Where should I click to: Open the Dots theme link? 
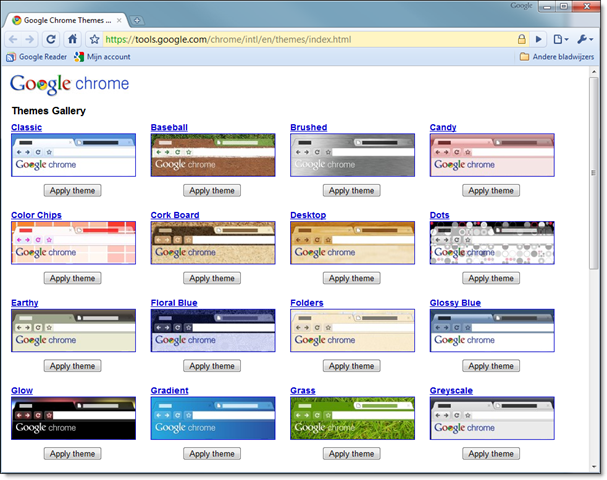[x=439, y=215]
